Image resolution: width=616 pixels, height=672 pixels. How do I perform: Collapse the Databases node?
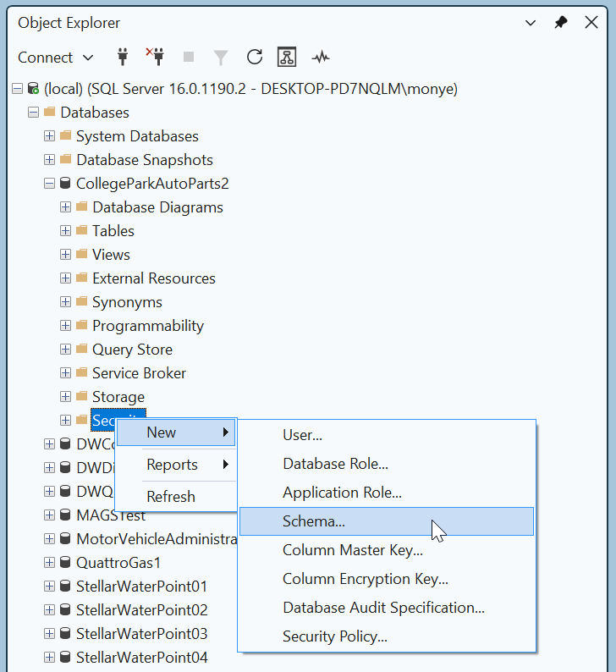pyautogui.click(x=33, y=113)
